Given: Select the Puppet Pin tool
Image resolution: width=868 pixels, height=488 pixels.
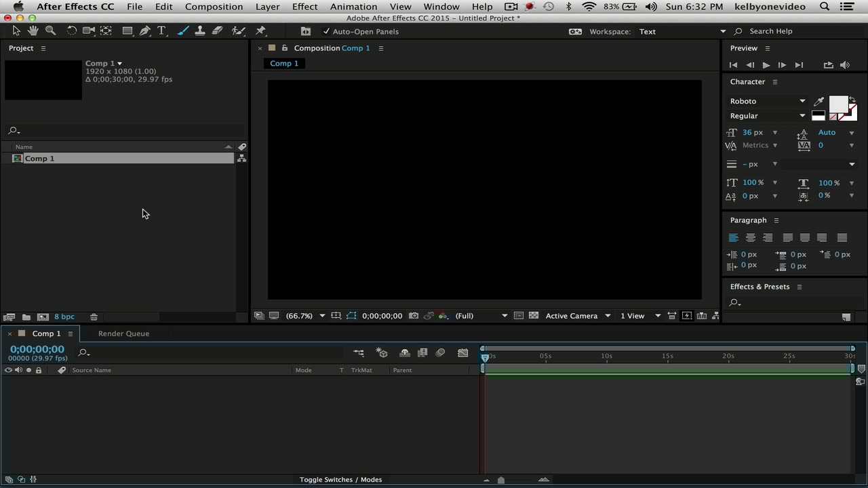Looking at the screenshot, I should coord(260,30).
